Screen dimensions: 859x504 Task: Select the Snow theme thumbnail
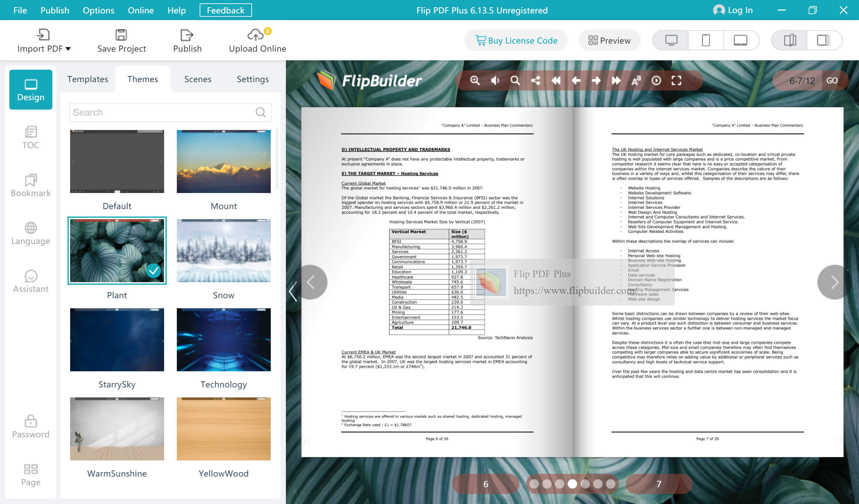(x=223, y=251)
